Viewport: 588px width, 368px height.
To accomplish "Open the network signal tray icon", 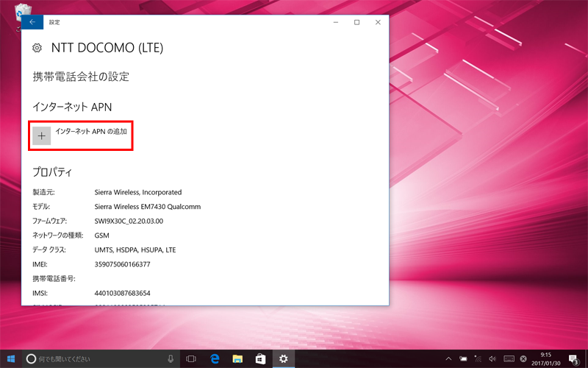I will pyautogui.click(x=478, y=359).
